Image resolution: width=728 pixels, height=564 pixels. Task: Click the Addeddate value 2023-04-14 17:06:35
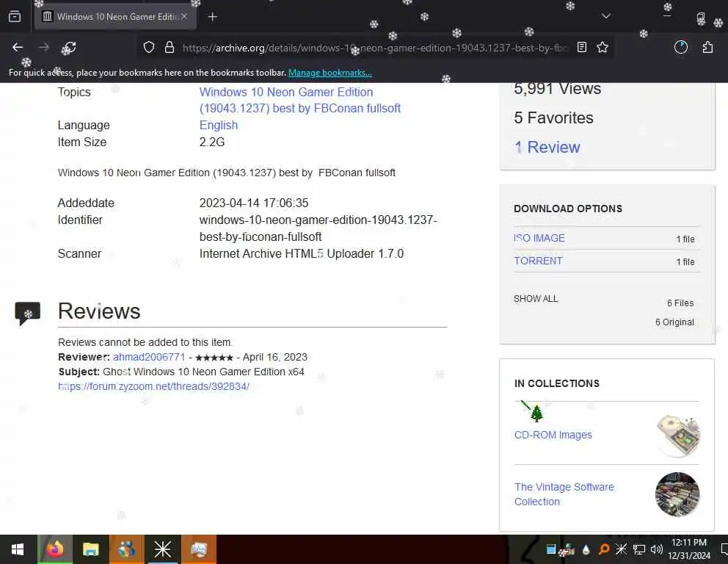tap(254, 203)
